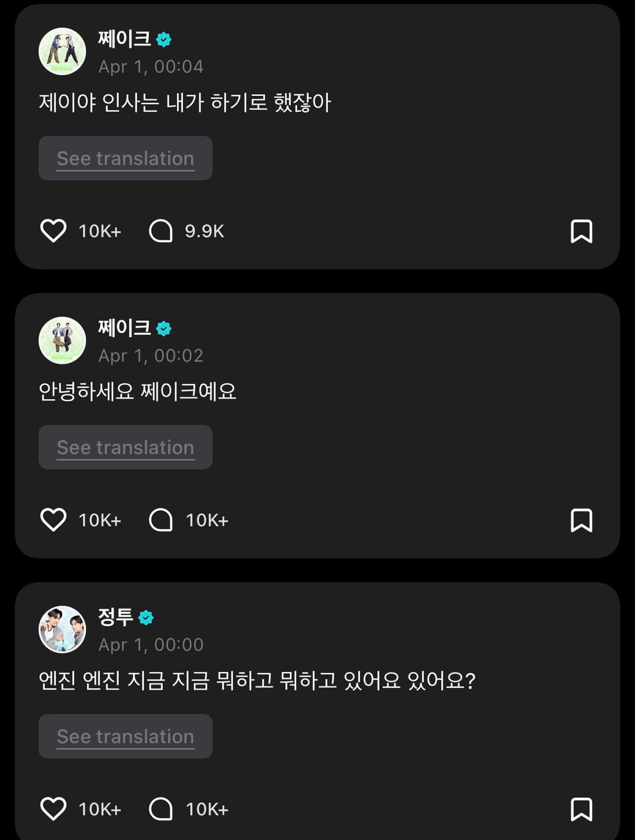Tap the username 정투
This screenshot has height=840, width=635.
[x=115, y=617]
